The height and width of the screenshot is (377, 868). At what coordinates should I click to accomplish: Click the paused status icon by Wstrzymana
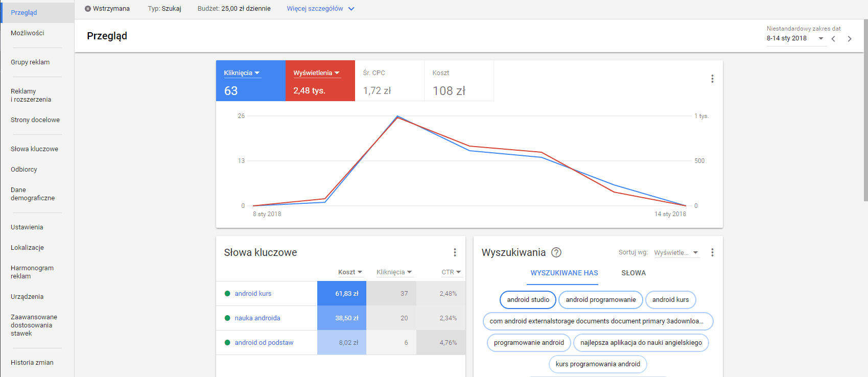point(88,9)
